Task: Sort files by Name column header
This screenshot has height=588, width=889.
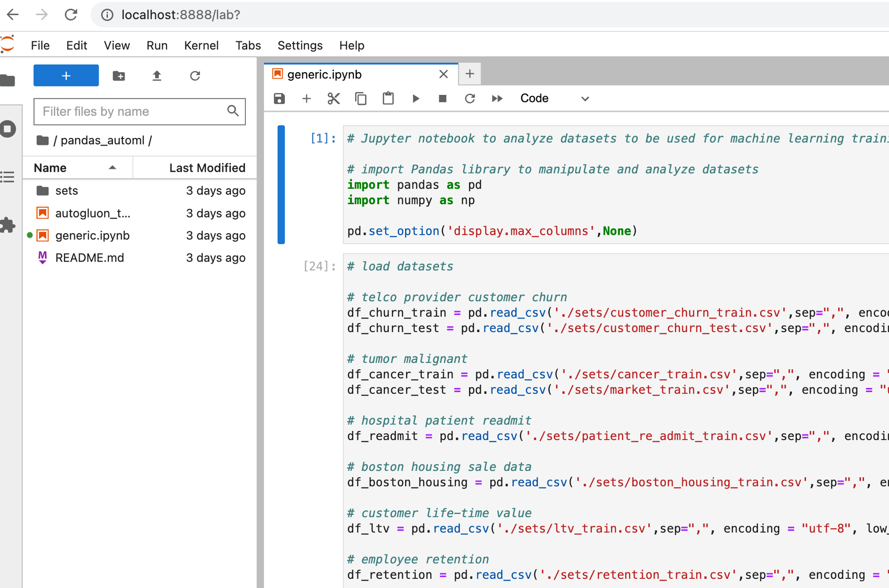Action: [x=77, y=168]
